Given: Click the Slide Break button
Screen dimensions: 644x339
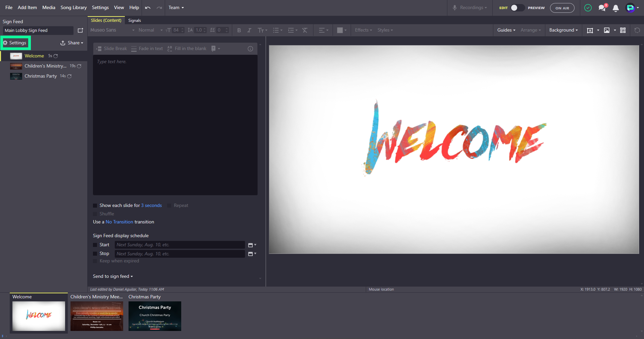Looking at the screenshot, I should coord(112,49).
